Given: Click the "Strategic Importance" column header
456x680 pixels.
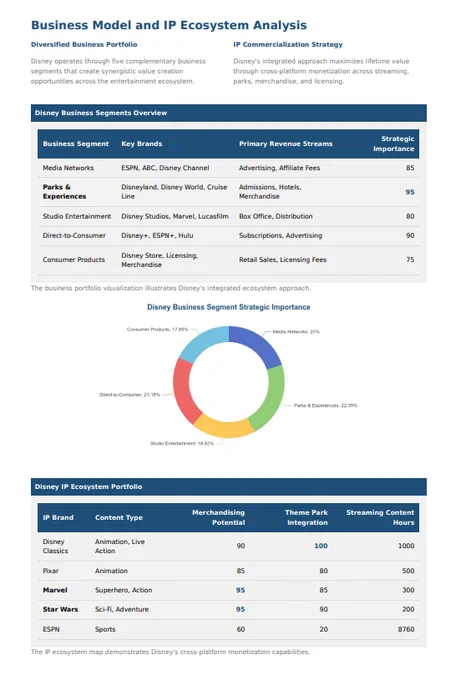Looking at the screenshot, I should 394,144.
